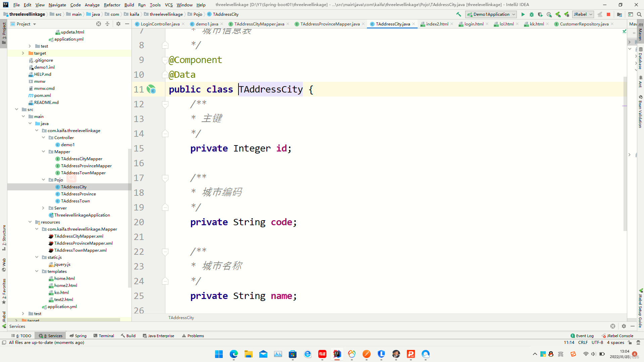Open the Demo1Application run configuration dropdown
644x362 pixels.
[491, 14]
